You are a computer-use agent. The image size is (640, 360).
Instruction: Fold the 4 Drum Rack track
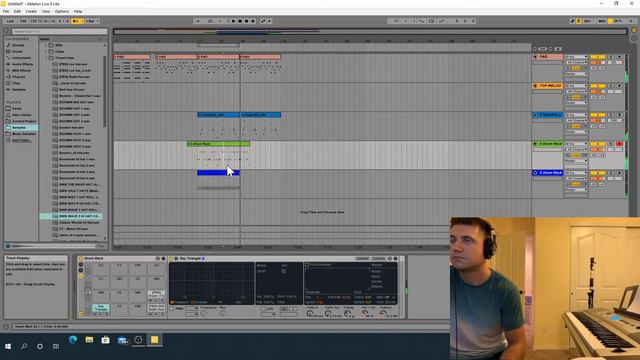536,144
